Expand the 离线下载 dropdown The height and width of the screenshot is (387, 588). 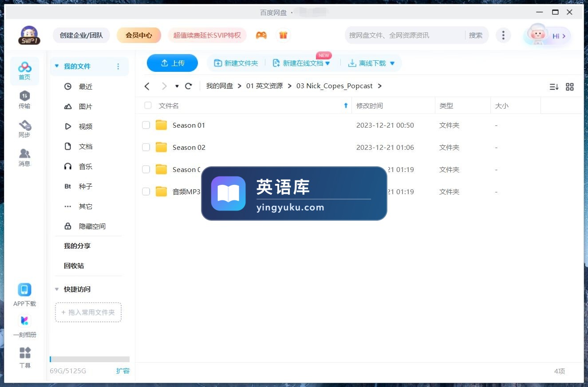[392, 63]
